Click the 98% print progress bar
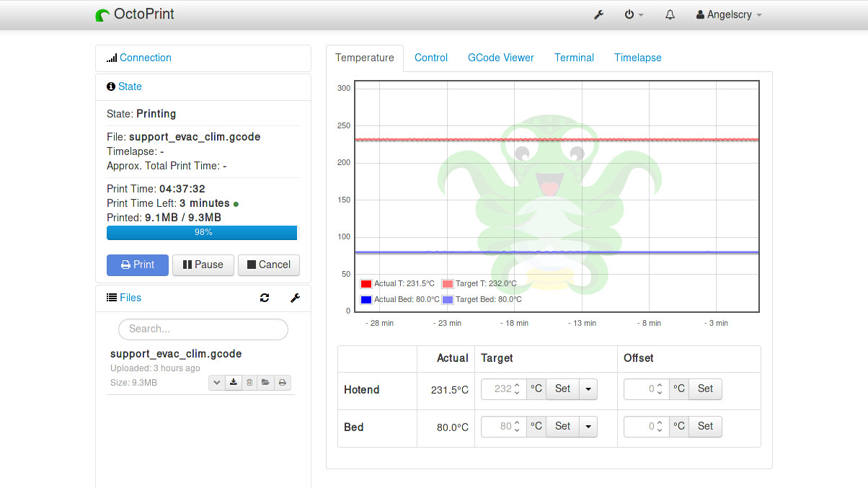The width and height of the screenshot is (868, 488). 202,233
